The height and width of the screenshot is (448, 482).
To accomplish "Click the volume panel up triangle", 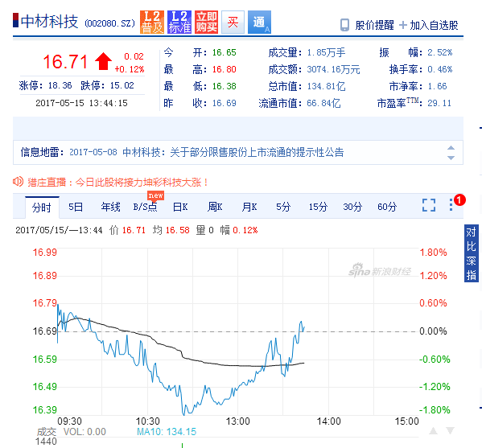I will coord(434,431).
